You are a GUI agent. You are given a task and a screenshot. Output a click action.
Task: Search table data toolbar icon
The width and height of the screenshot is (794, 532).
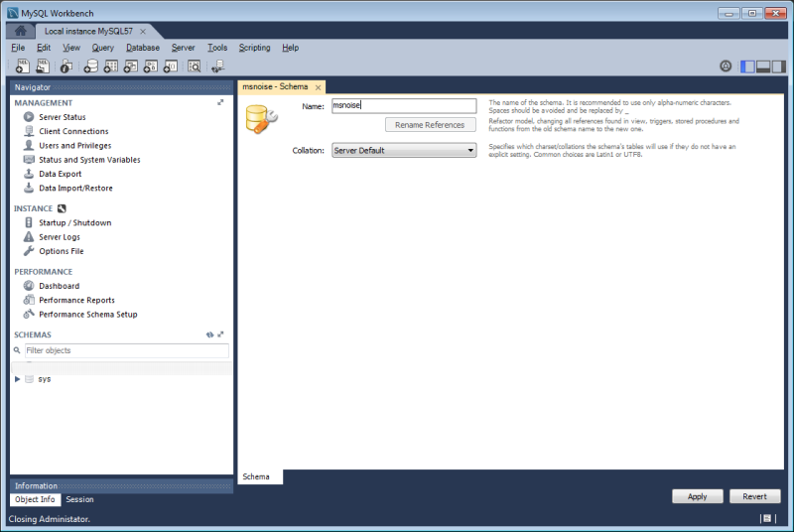pos(194,66)
